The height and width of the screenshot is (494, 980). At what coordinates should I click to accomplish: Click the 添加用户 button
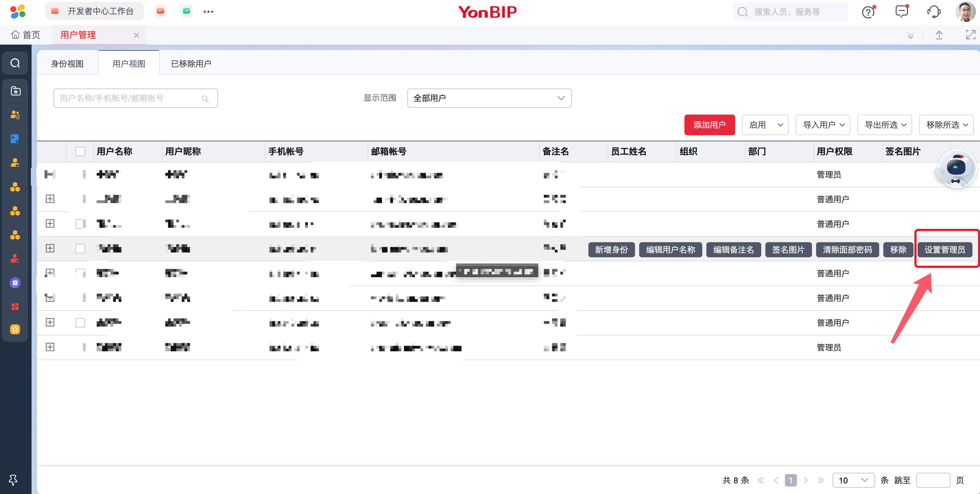pyautogui.click(x=709, y=125)
